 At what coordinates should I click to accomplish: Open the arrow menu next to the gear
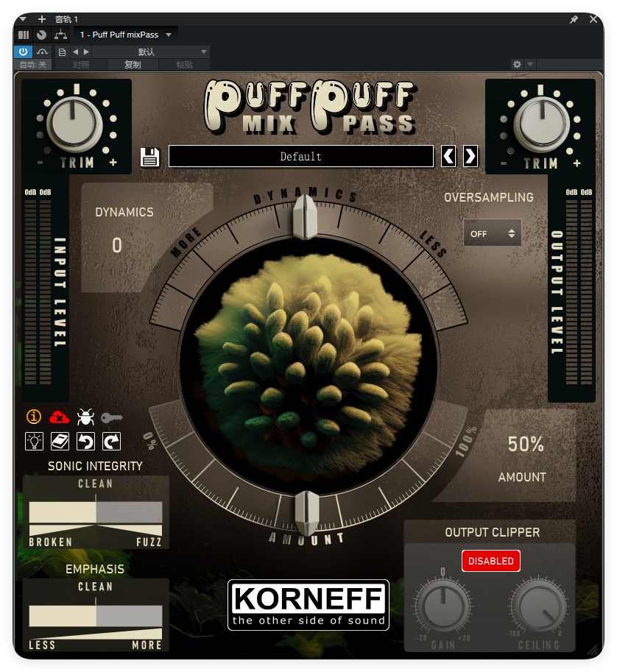[530, 64]
